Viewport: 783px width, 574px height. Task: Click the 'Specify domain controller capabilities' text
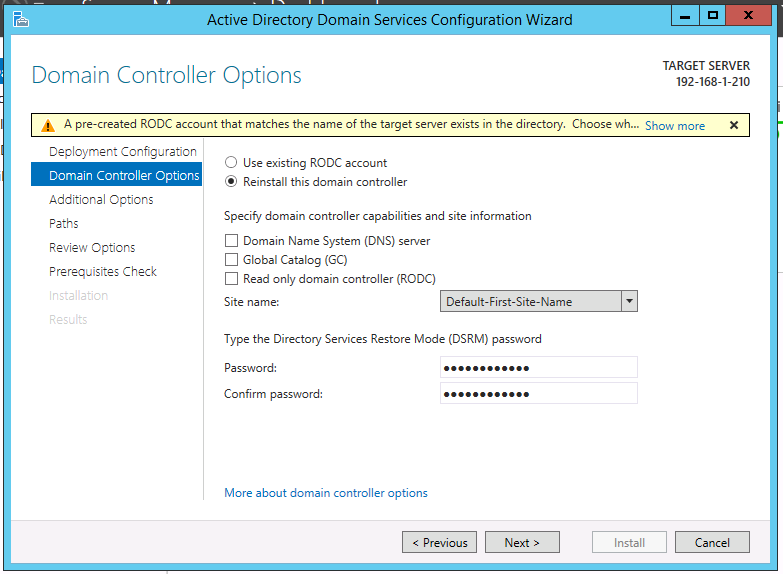[378, 216]
